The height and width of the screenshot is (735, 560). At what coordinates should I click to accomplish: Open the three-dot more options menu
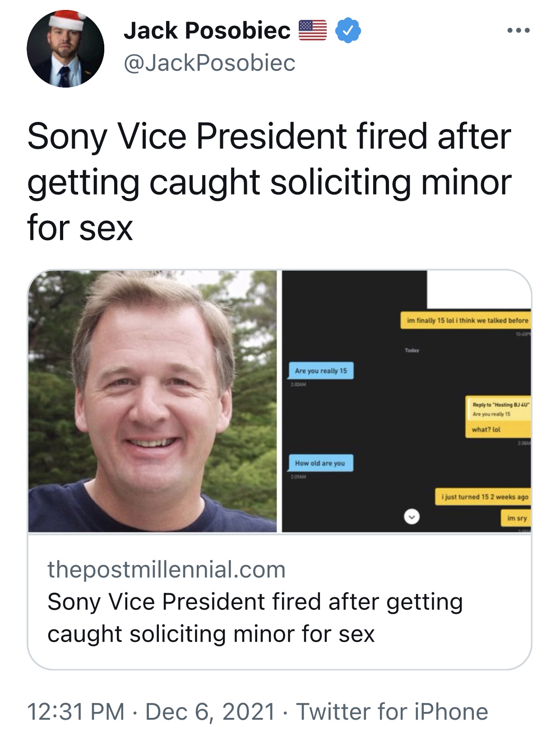[x=518, y=31]
